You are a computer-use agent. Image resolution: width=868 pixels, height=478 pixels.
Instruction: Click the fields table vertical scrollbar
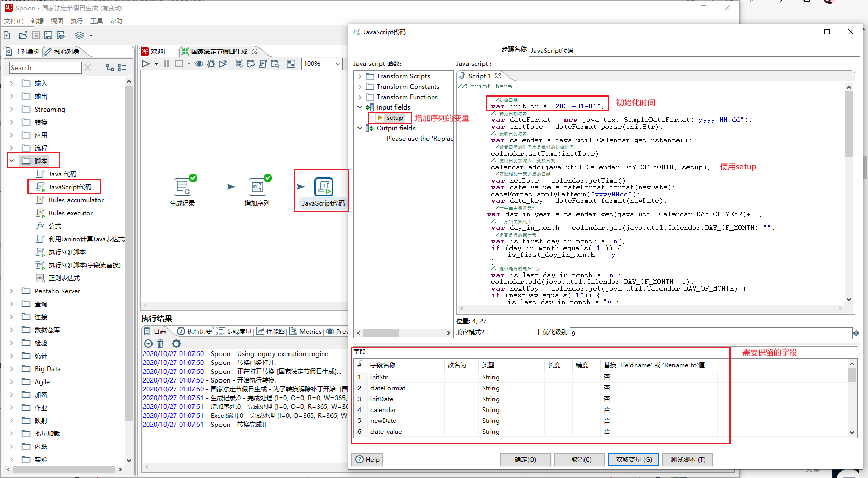(x=852, y=375)
